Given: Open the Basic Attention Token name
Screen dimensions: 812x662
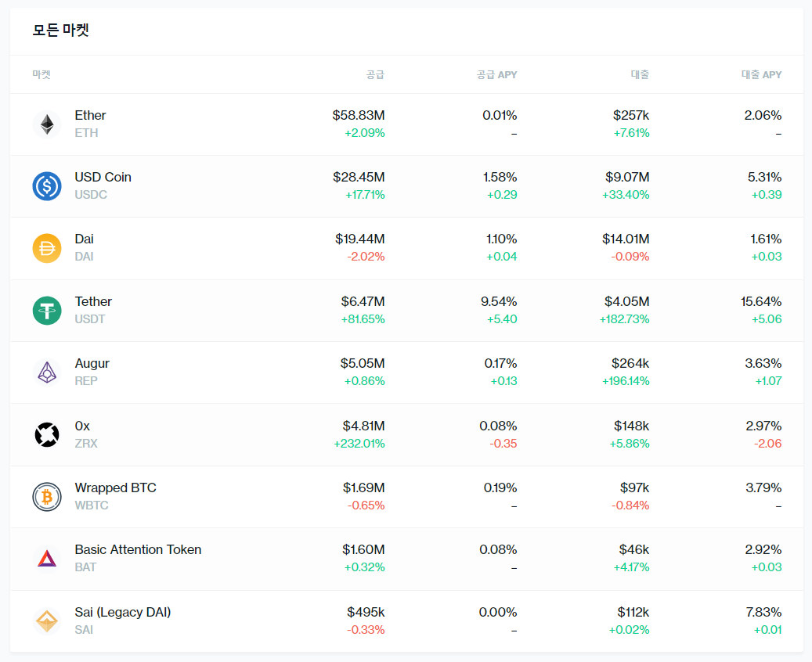Looking at the screenshot, I should click(138, 549).
